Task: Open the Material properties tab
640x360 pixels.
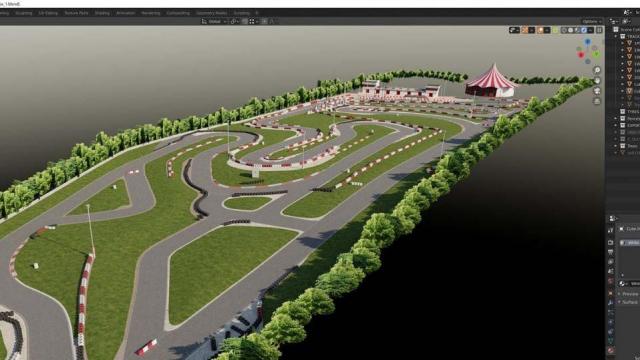Action: [611, 351]
